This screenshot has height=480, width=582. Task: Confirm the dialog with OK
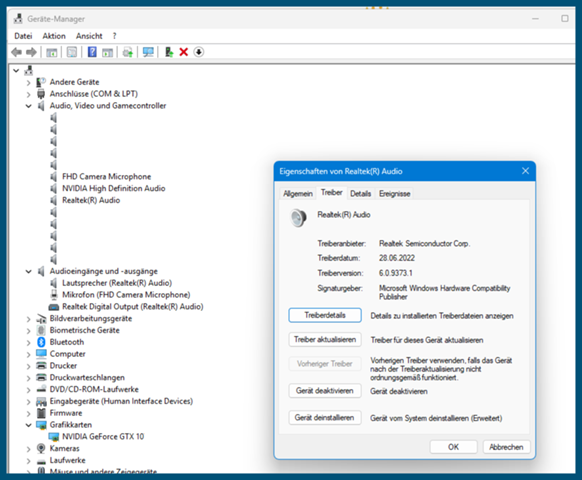click(453, 447)
